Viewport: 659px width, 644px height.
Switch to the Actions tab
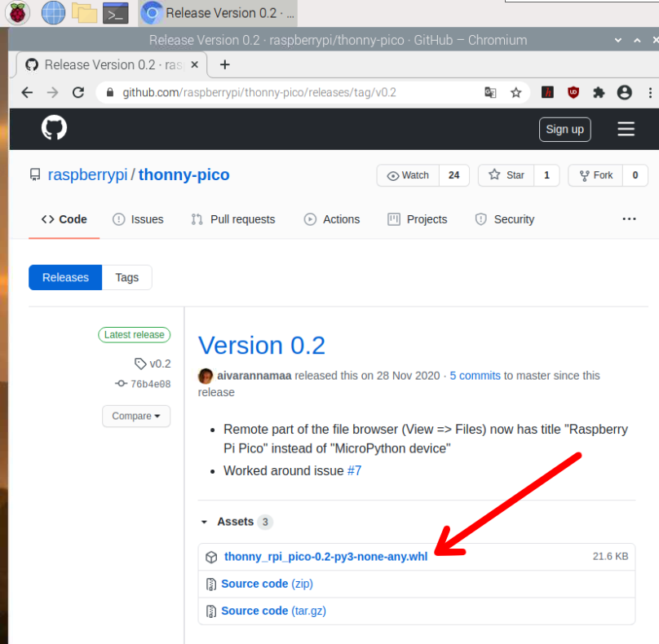[x=332, y=219]
